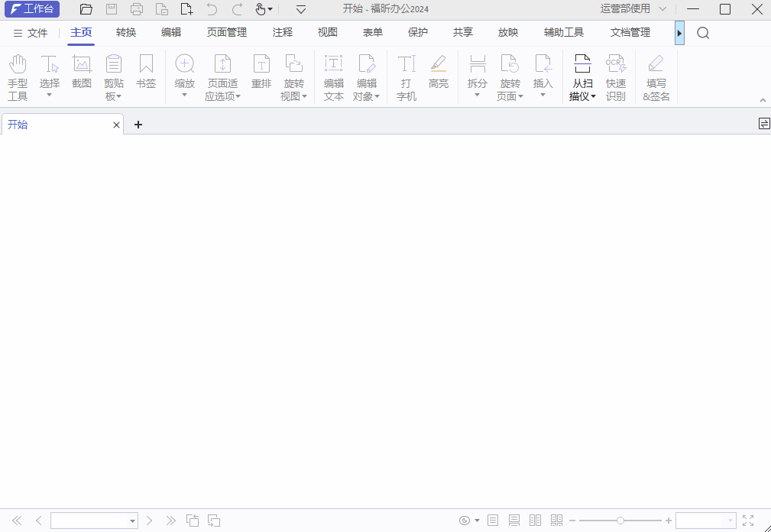The width and height of the screenshot is (771, 532).
Task: Switch to the 注释 ribbon tab
Action: click(x=282, y=33)
